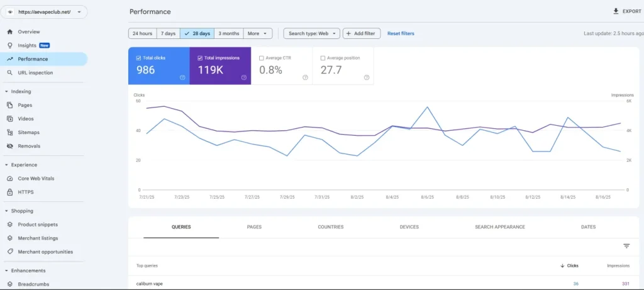Viewport: 644px width, 290px height.
Task: Click the Insights lightbulb icon
Action: pyautogui.click(x=10, y=45)
